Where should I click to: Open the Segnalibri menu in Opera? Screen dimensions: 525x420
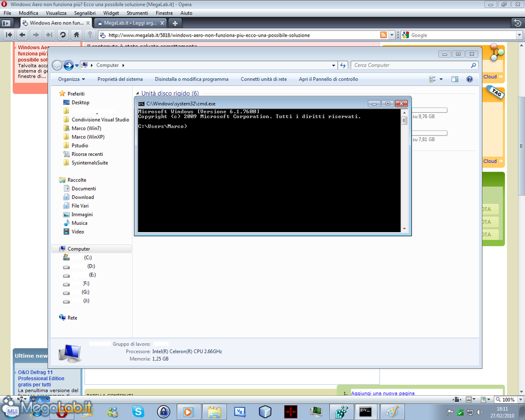85,13
